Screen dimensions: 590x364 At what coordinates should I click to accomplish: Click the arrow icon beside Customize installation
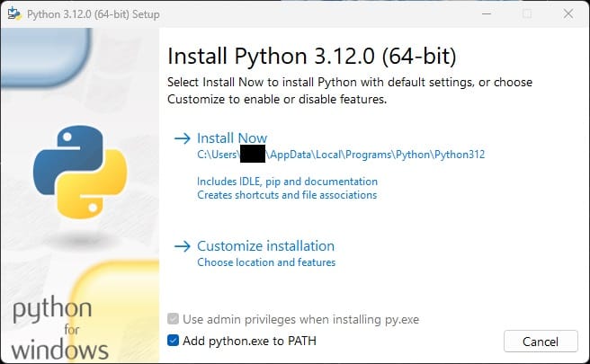point(183,246)
